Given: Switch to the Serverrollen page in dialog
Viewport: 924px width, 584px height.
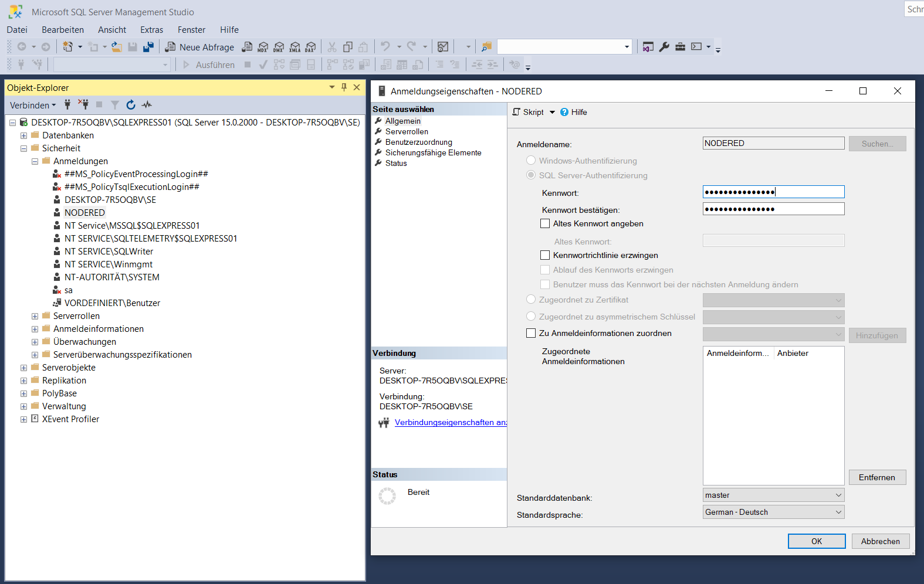Looking at the screenshot, I should pyautogui.click(x=407, y=131).
